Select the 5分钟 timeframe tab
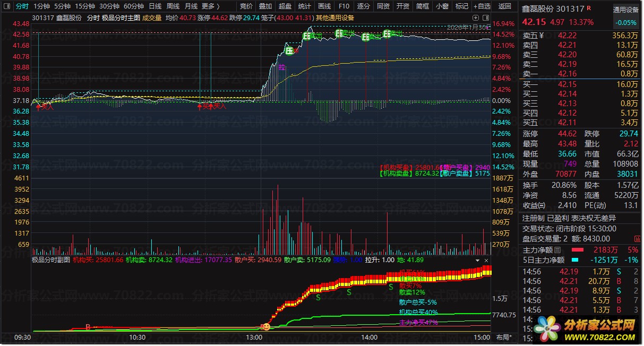The image size is (644, 346). (x=62, y=6)
